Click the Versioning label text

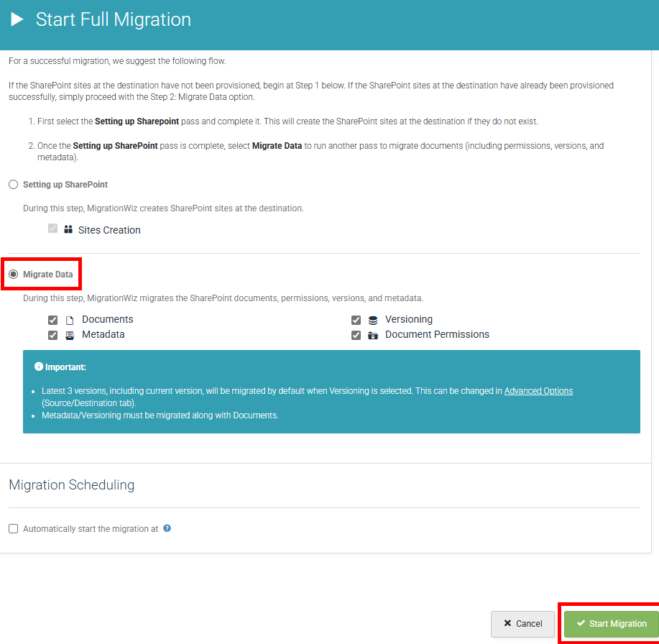(408, 319)
